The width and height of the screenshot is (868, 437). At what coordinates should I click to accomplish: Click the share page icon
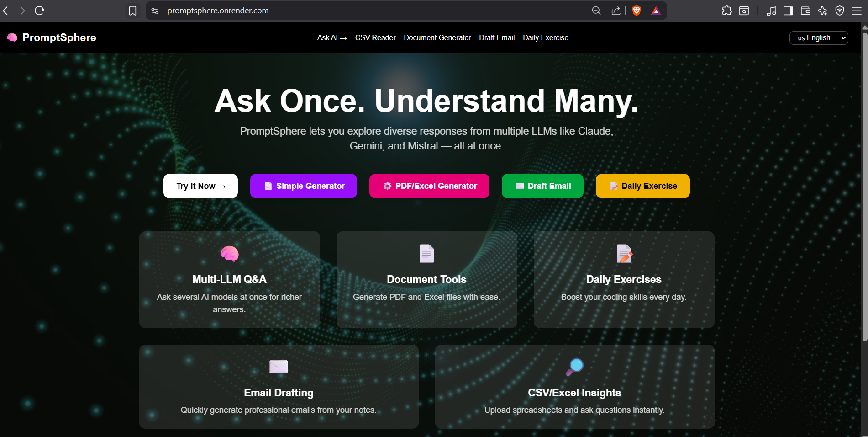click(x=615, y=10)
